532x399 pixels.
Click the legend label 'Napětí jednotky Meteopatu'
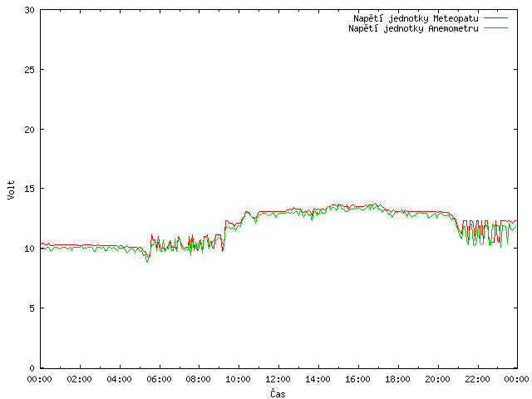coord(416,18)
